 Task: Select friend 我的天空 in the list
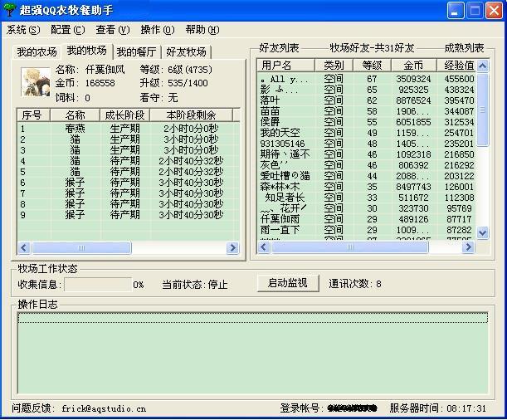[x=367, y=133]
